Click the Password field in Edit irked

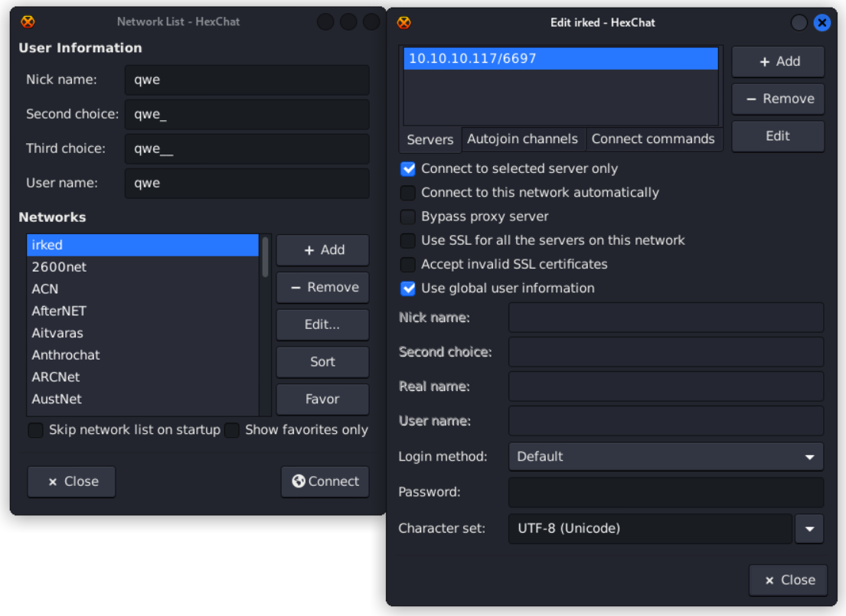pos(666,492)
